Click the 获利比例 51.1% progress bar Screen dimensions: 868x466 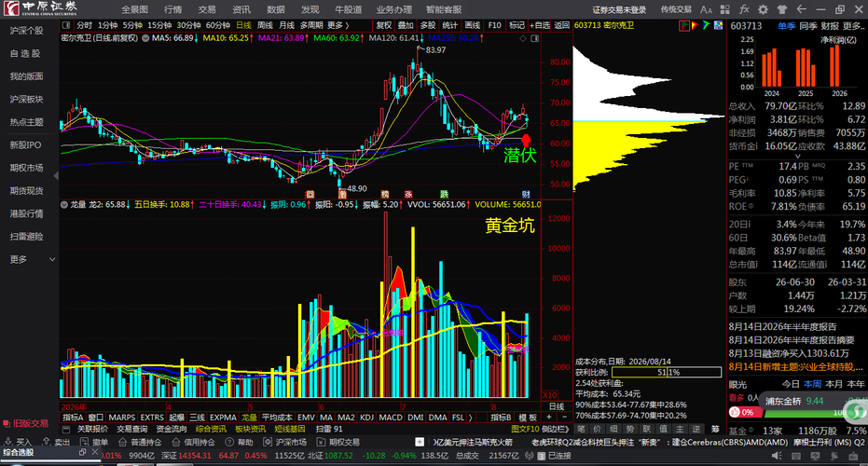[667, 373]
